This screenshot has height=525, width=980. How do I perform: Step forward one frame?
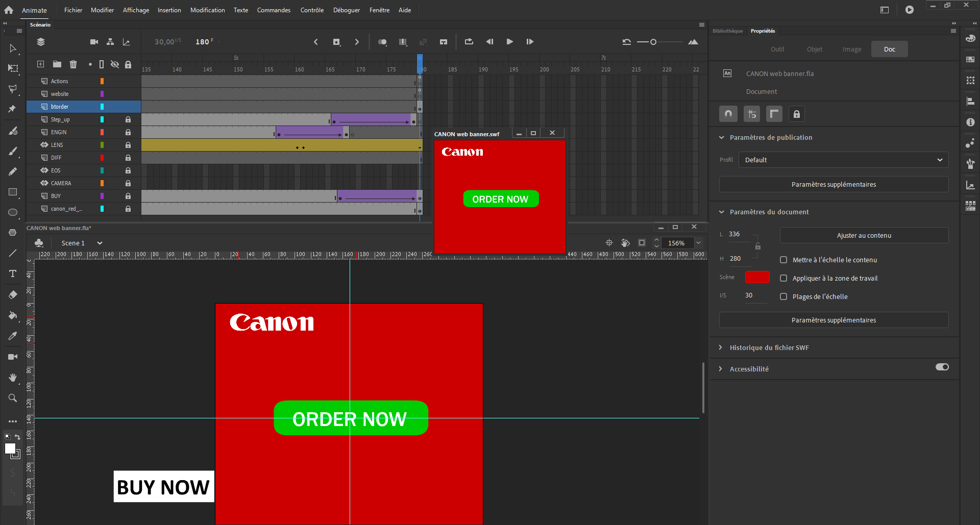pyautogui.click(x=530, y=42)
